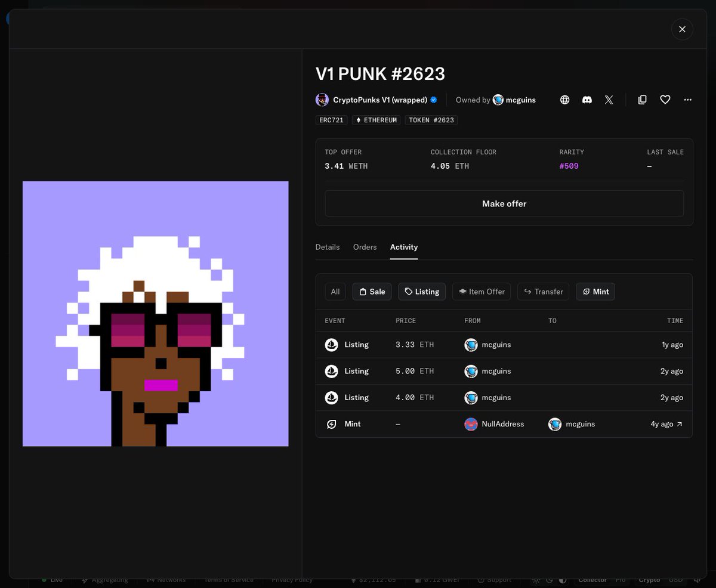Toggle the Item Offer filter

click(x=482, y=292)
